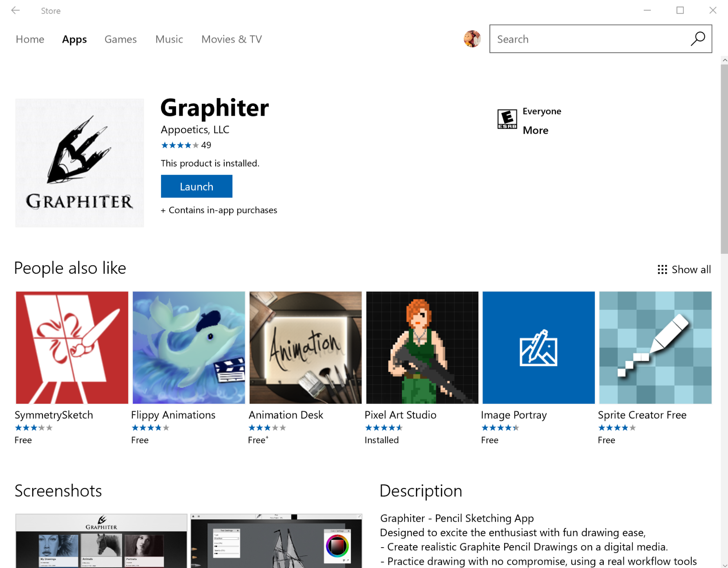Click the scrollbar up arrow

click(x=725, y=60)
